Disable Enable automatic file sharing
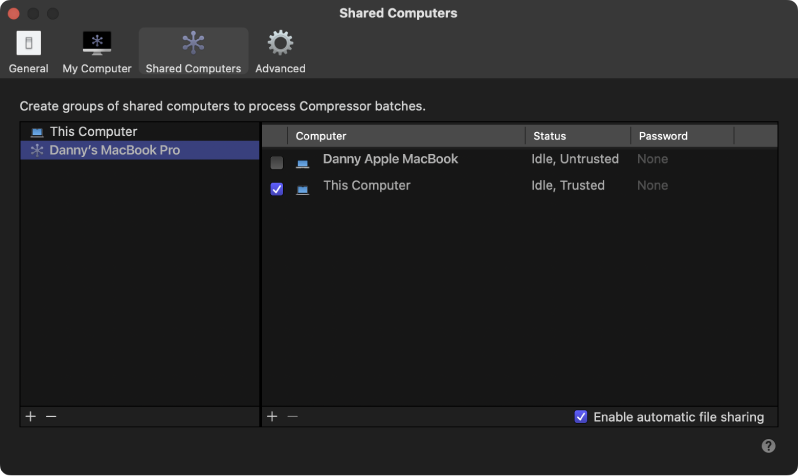This screenshot has width=798, height=476. pyautogui.click(x=581, y=417)
